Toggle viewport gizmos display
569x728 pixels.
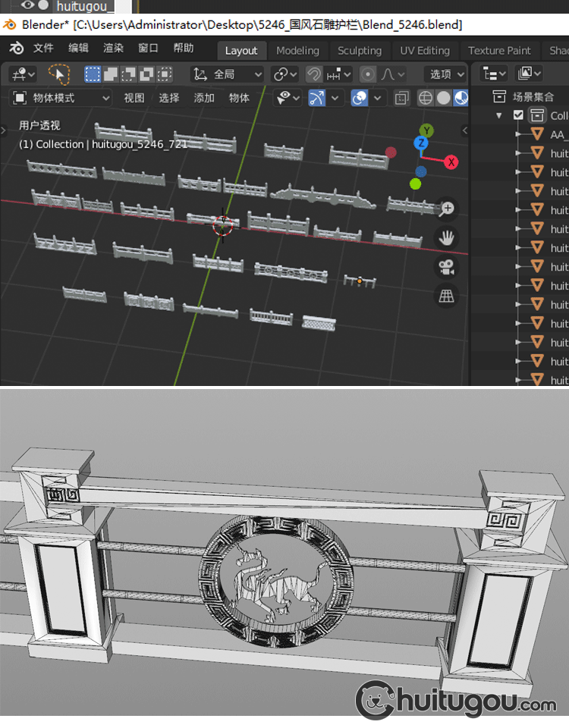[317, 98]
